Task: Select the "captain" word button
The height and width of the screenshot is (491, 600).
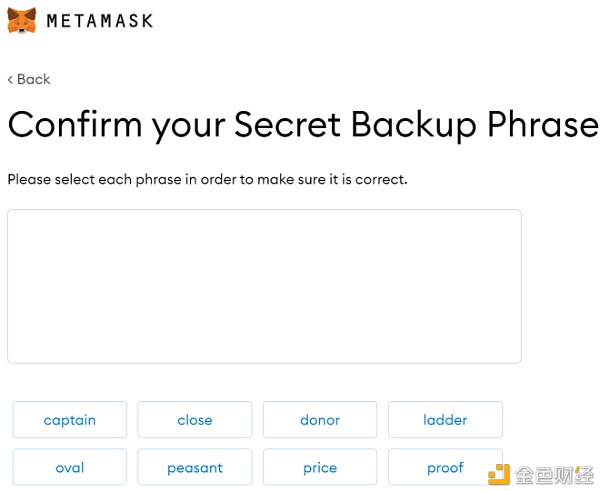Action: pyautogui.click(x=70, y=420)
